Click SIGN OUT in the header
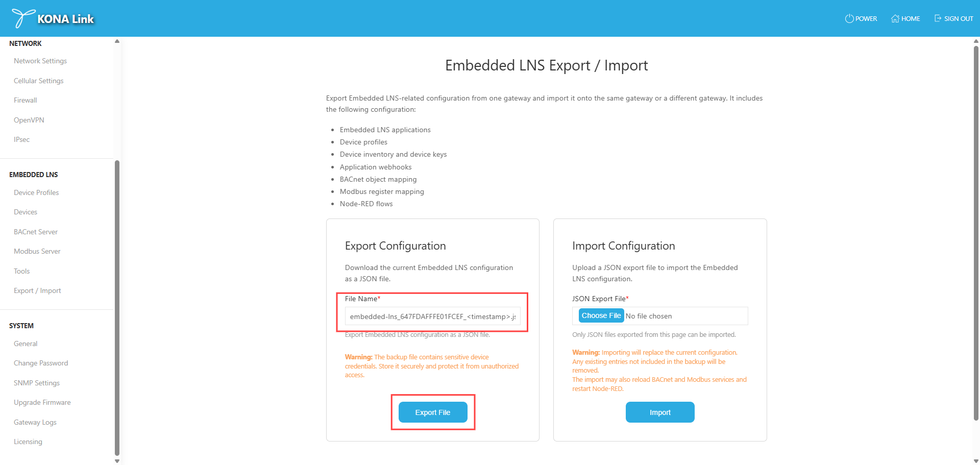 [x=953, y=18]
